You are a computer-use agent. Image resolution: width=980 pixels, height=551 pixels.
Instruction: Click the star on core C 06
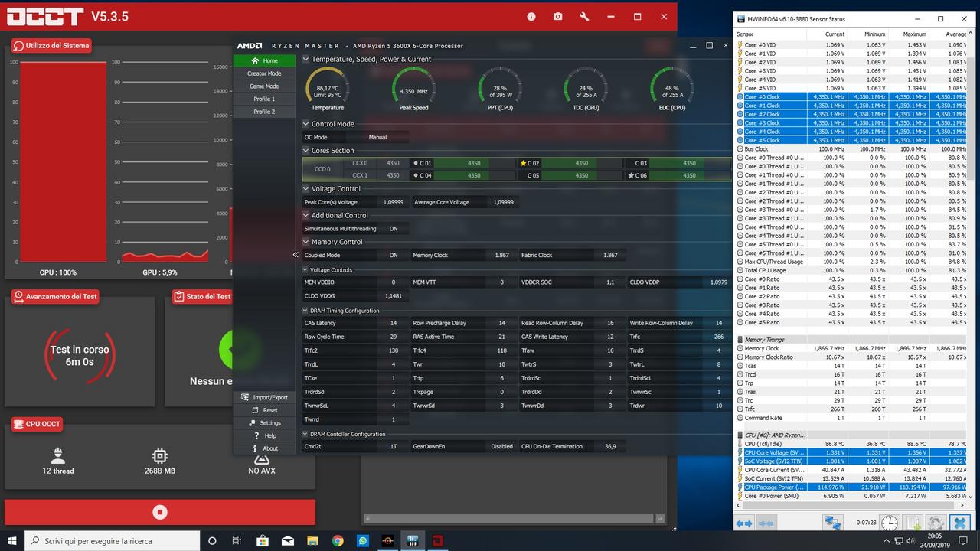632,175
